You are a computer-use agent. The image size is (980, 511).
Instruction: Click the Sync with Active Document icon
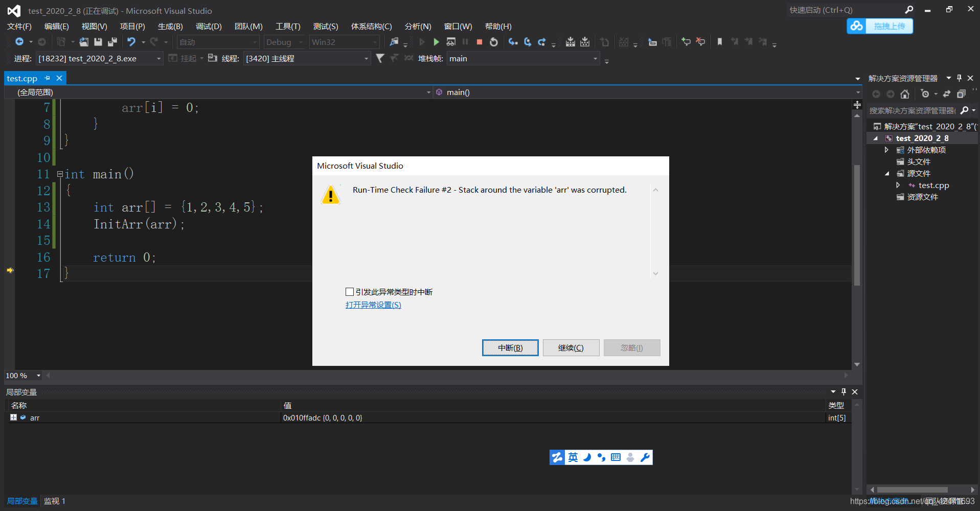point(947,94)
